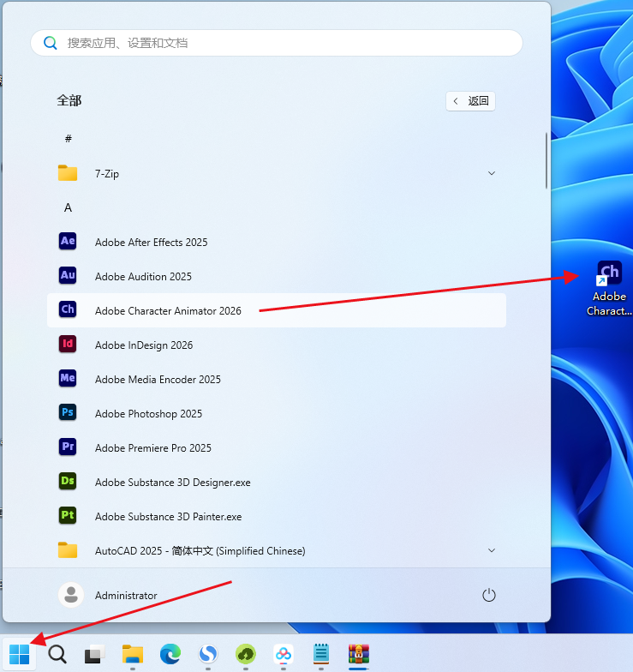Viewport: 633px width, 672px height.
Task: Click the # letter index header
Action: pyautogui.click(x=69, y=139)
